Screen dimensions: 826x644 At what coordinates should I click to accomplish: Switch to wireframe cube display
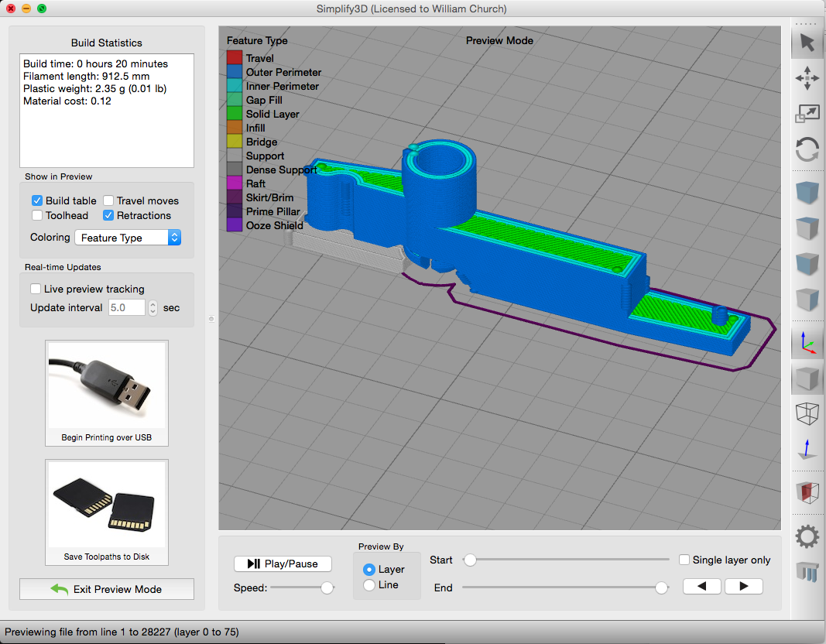pos(807,413)
